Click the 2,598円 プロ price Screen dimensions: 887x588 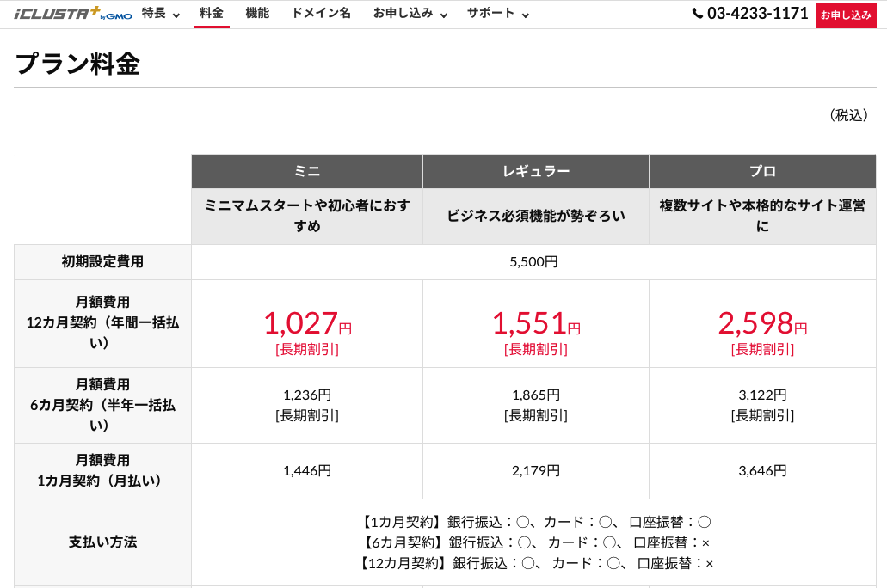762,323
